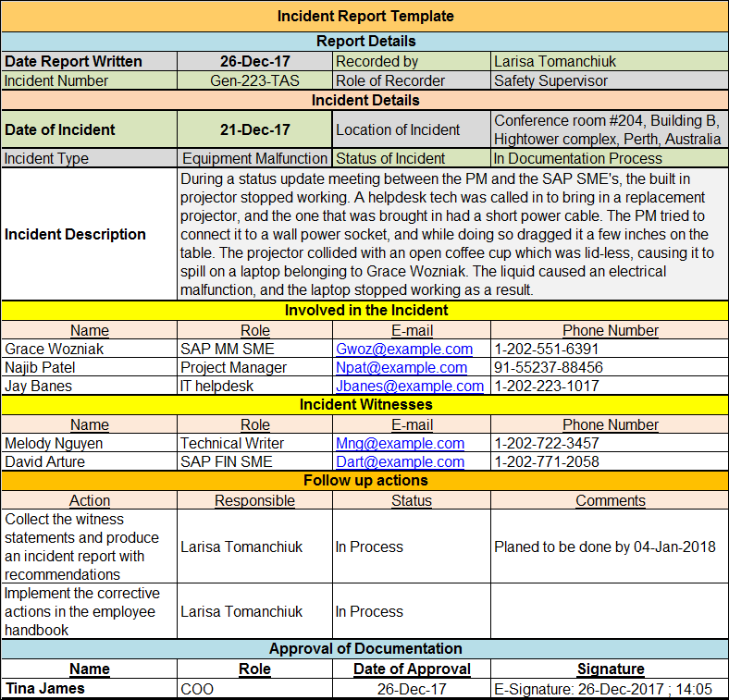
Task: Click the Equipment Malfunction incident type cell
Action: (254, 159)
